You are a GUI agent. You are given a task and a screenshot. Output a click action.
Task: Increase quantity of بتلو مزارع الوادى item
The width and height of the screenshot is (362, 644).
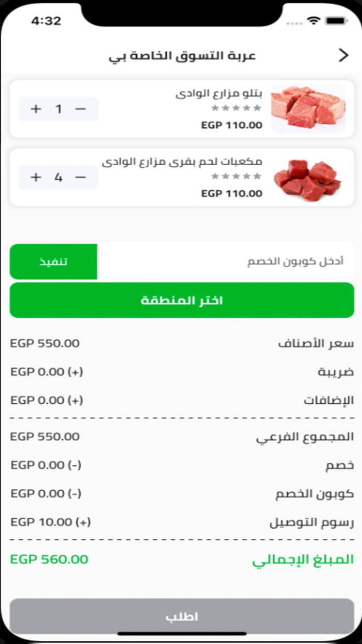36,109
